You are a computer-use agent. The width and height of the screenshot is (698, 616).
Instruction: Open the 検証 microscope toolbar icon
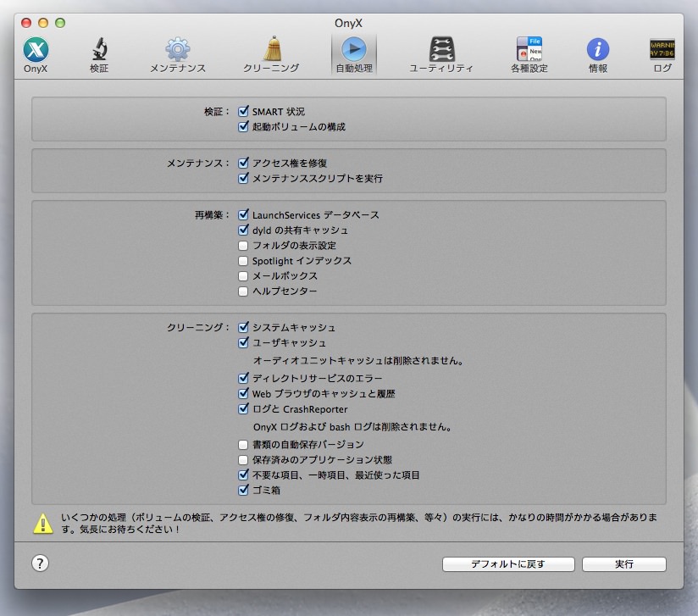99,55
